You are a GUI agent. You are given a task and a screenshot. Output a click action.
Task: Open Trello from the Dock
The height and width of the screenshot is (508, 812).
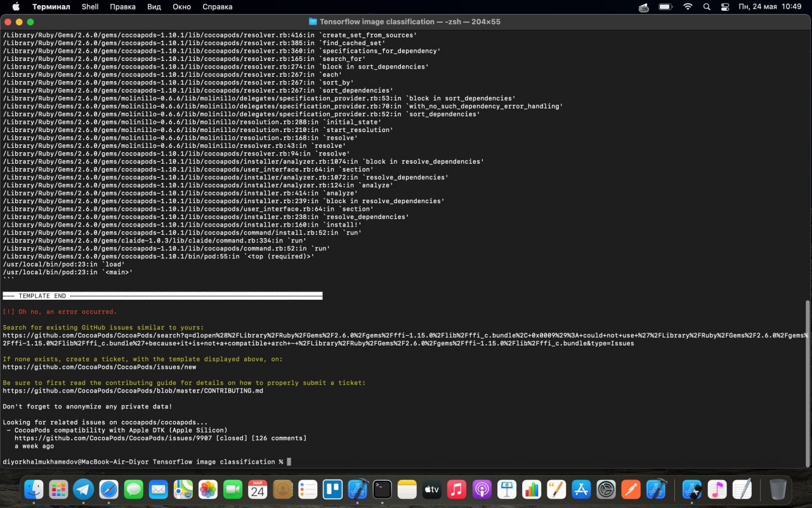(x=332, y=489)
